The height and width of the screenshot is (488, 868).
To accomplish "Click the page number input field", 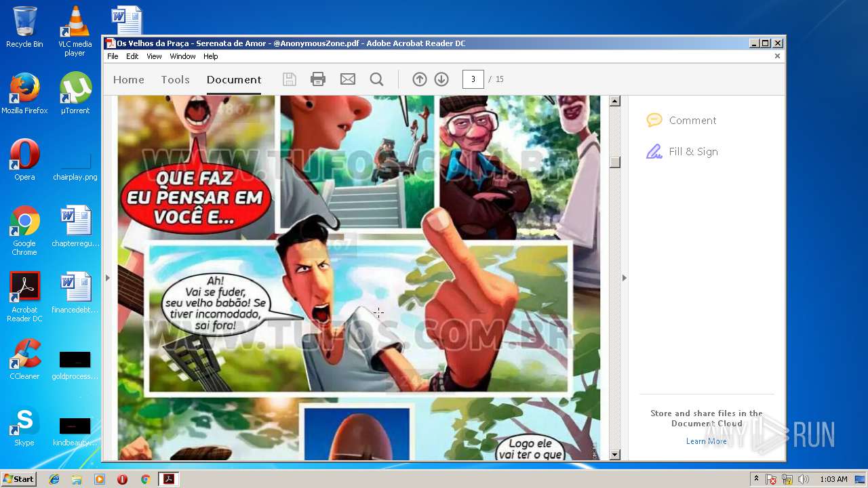I will (x=473, y=79).
